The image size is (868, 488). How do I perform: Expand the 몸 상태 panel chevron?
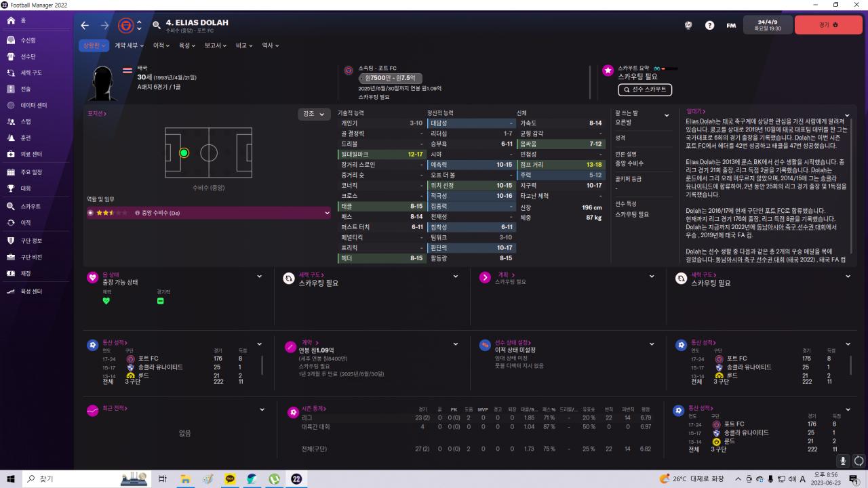259,277
